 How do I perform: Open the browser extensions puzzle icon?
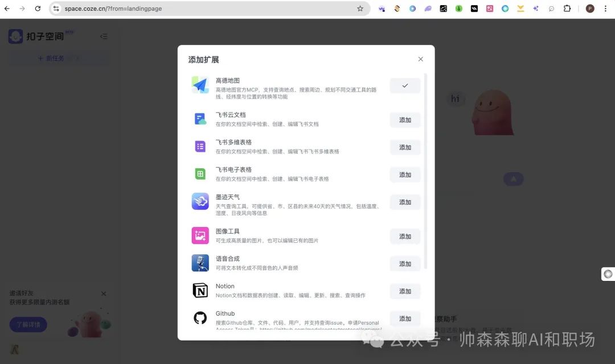pos(567,8)
